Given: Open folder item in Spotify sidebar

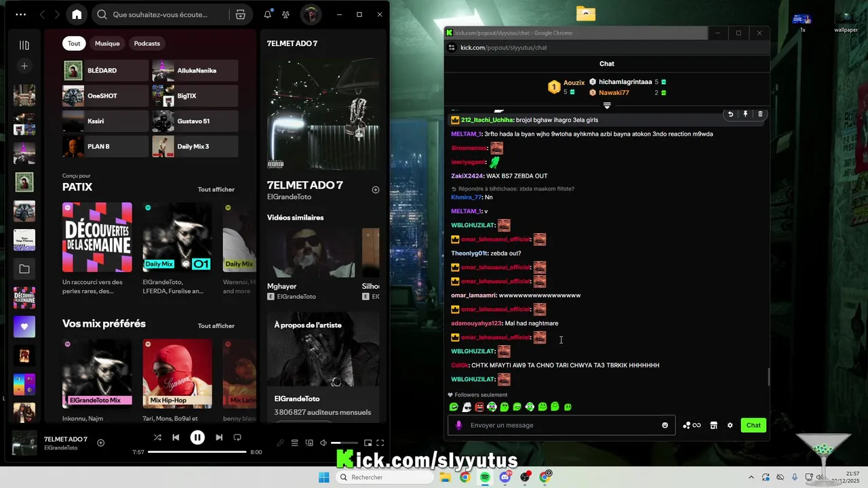Looking at the screenshot, I should coord(24,269).
